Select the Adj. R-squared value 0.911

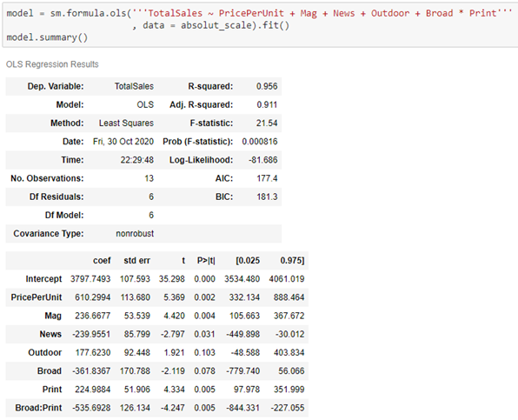click(267, 104)
